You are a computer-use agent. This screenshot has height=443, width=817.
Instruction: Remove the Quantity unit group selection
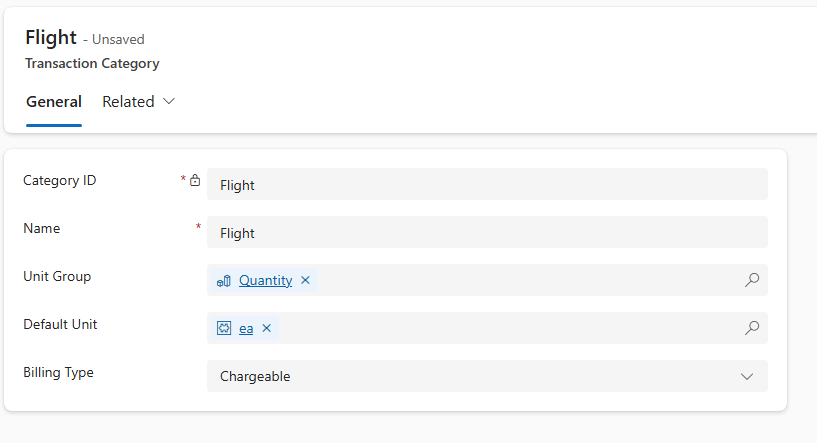[x=306, y=281]
